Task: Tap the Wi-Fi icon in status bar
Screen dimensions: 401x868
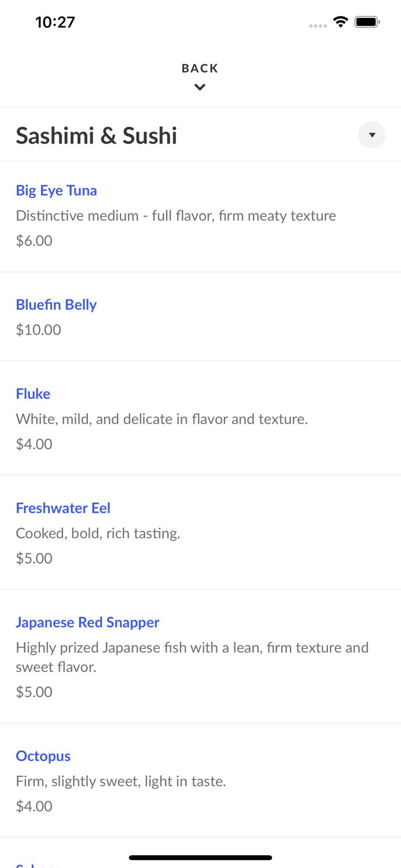Action: tap(340, 21)
